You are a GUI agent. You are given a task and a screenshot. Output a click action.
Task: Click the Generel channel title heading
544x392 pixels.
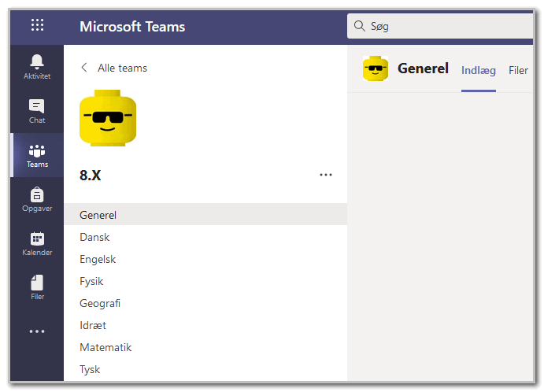423,68
